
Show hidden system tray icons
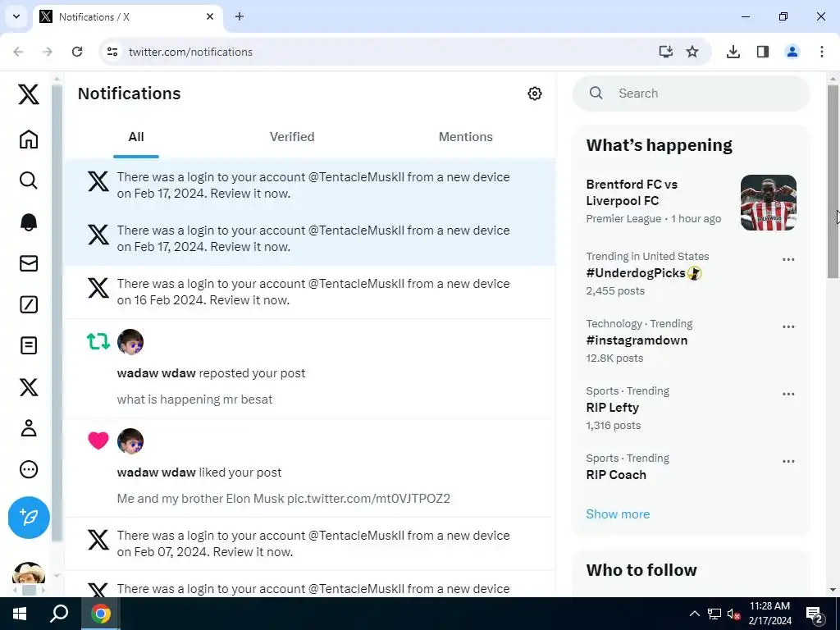pyautogui.click(x=694, y=614)
